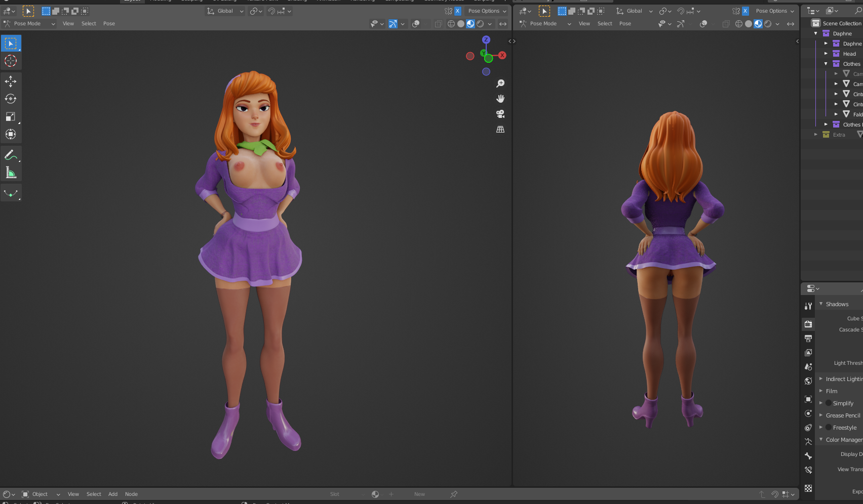The height and width of the screenshot is (504, 863).
Task: Enable the Freestyle checkbox
Action: (829, 428)
